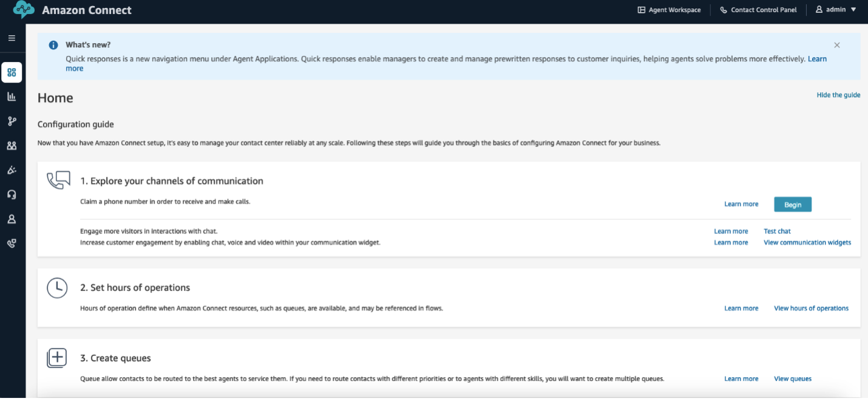Dismiss the What's new notification banner
This screenshot has width=868, height=401.
(x=836, y=44)
